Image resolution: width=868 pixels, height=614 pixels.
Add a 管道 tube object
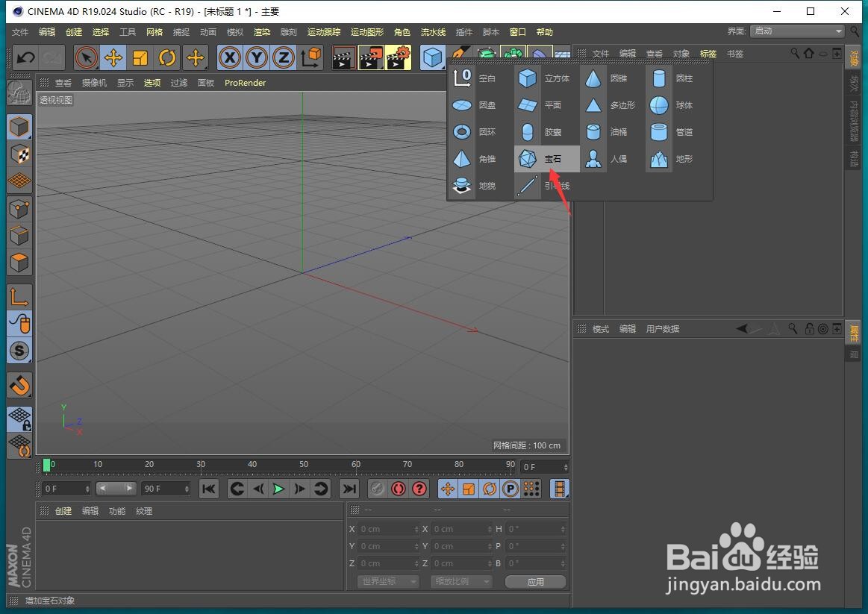[677, 132]
